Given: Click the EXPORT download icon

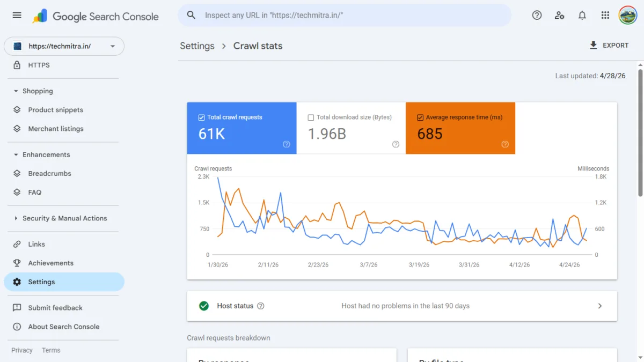Looking at the screenshot, I should pyautogui.click(x=593, y=46).
